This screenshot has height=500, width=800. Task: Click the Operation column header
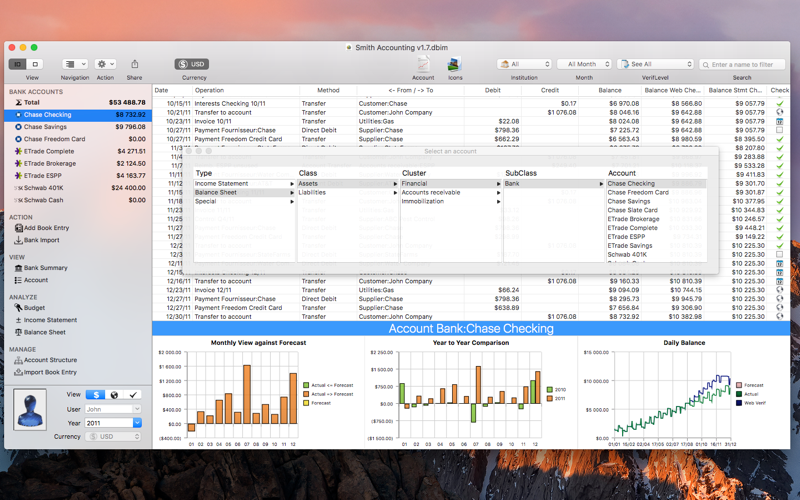(245, 90)
